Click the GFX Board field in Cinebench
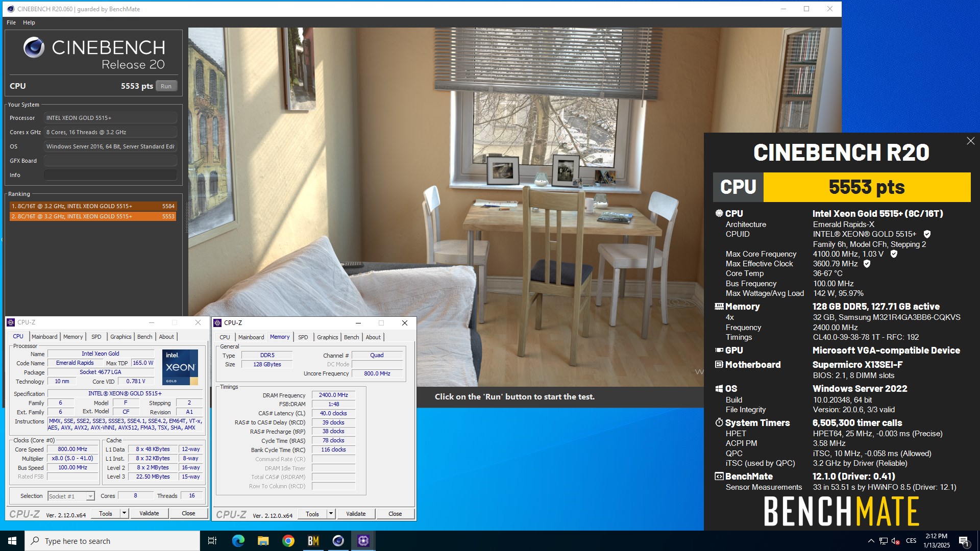The height and width of the screenshot is (551, 980). point(110,161)
